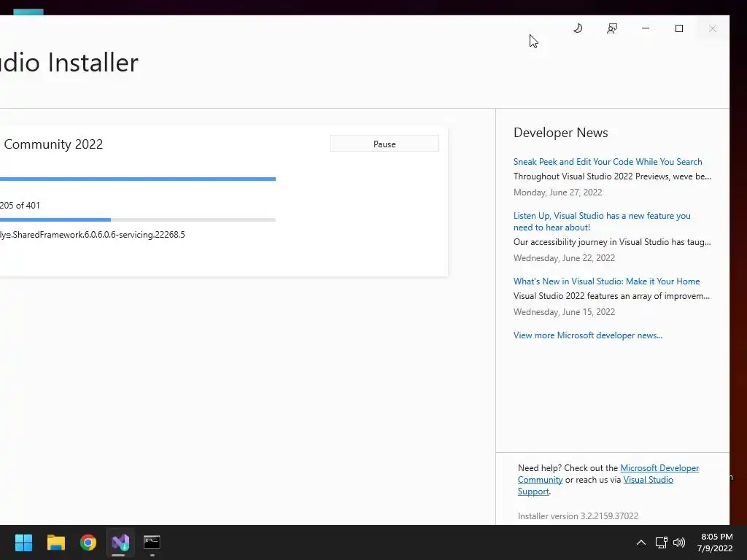
Task: Open the send feedback icon
Action: [x=612, y=28]
